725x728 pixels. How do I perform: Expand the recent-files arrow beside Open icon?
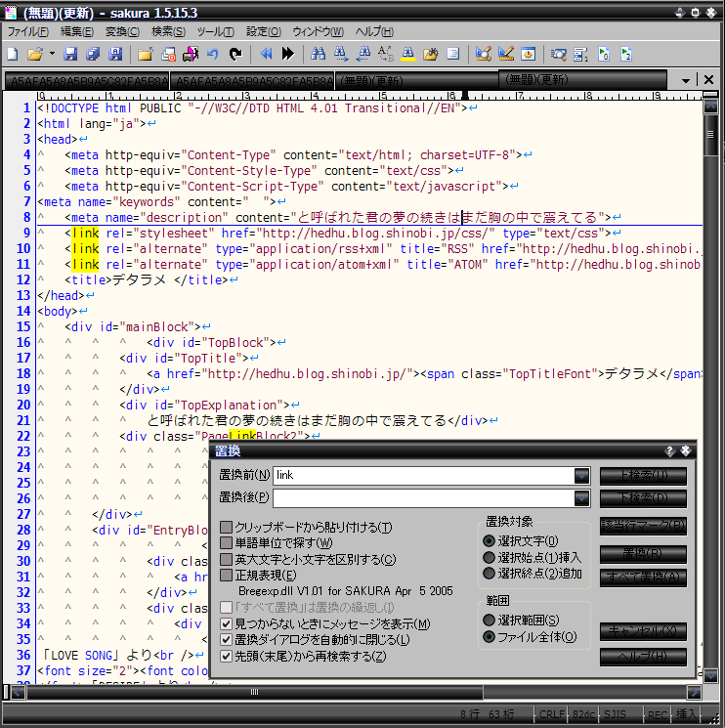52,55
